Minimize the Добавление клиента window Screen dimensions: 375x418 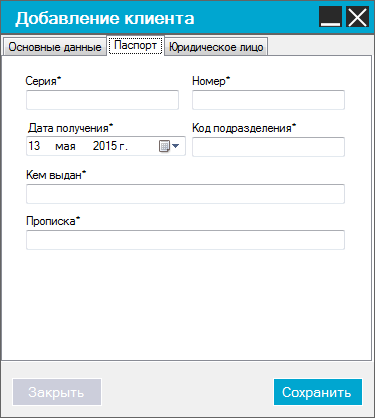point(330,17)
